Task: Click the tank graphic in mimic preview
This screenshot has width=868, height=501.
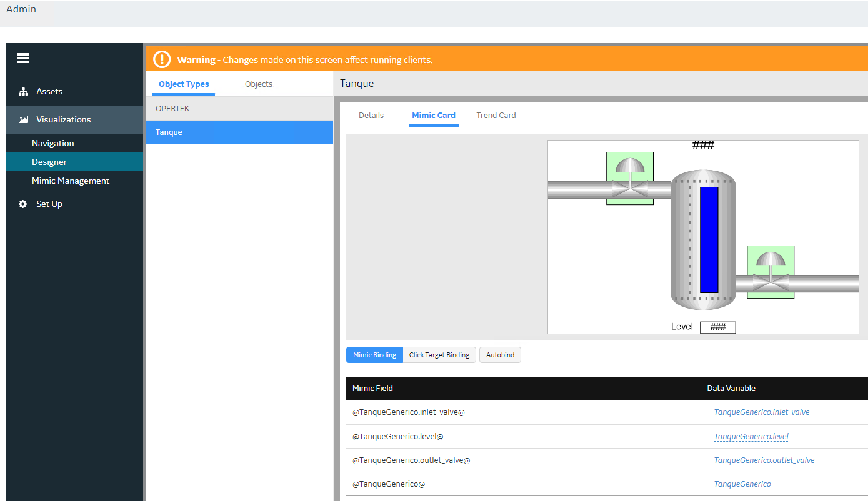Action: [x=703, y=239]
